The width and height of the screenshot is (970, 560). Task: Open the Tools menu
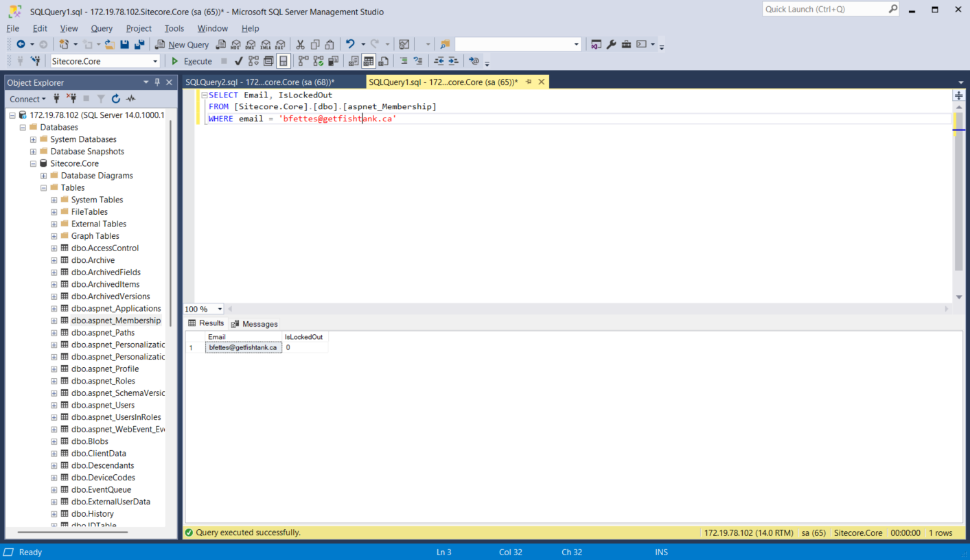(174, 28)
